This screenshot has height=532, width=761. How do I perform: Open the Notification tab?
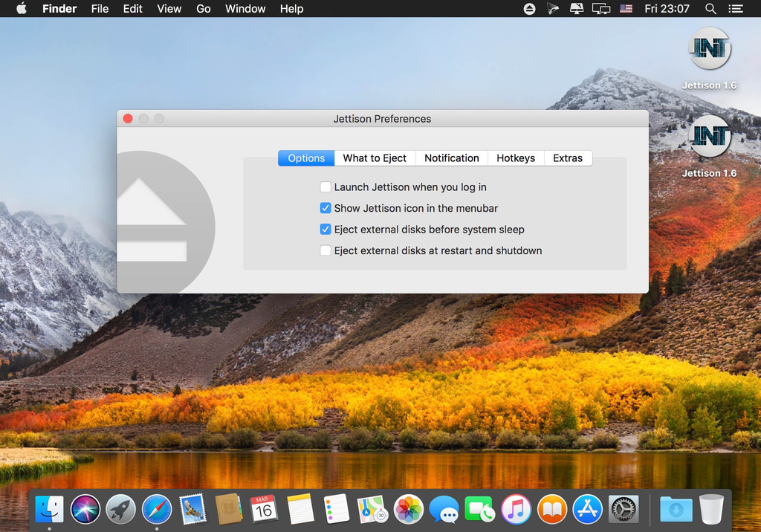451,158
